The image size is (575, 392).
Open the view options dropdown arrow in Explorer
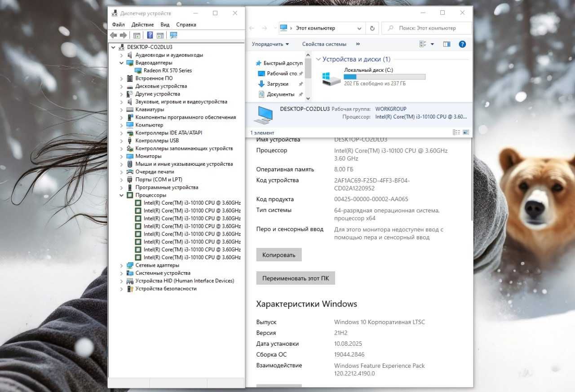pyautogui.click(x=432, y=44)
